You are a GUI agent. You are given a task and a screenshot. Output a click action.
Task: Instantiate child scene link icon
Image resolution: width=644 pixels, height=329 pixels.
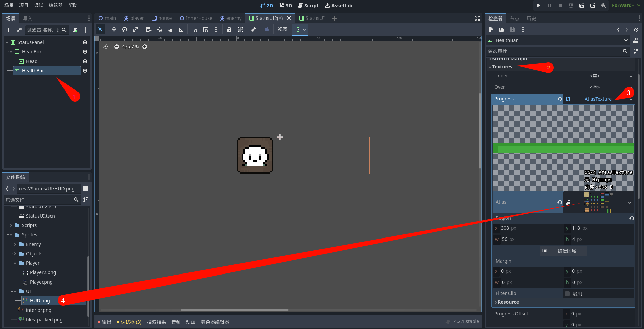[19, 30]
